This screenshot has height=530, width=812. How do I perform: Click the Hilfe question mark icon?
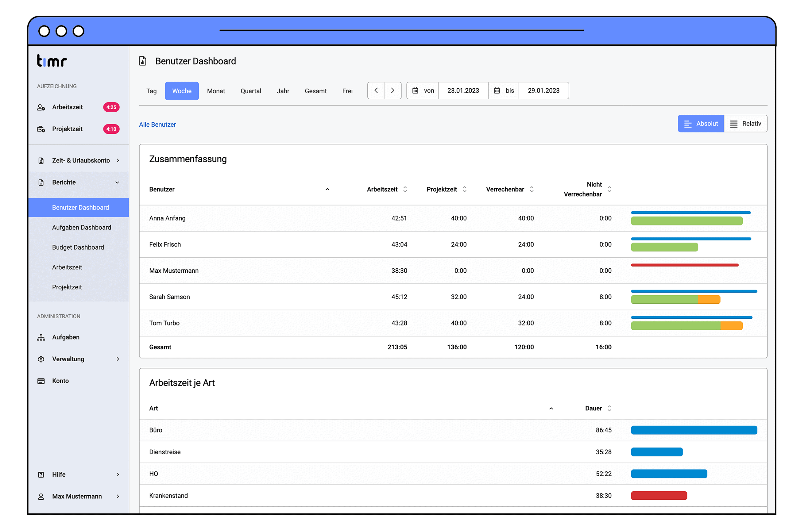pyautogui.click(x=41, y=475)
